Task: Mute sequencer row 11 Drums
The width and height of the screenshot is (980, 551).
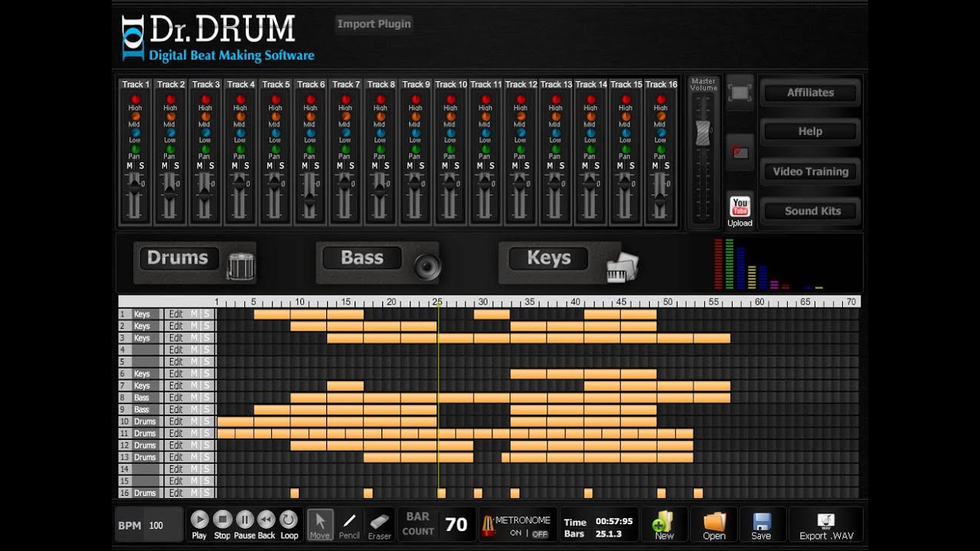Action: coord(194,434)
